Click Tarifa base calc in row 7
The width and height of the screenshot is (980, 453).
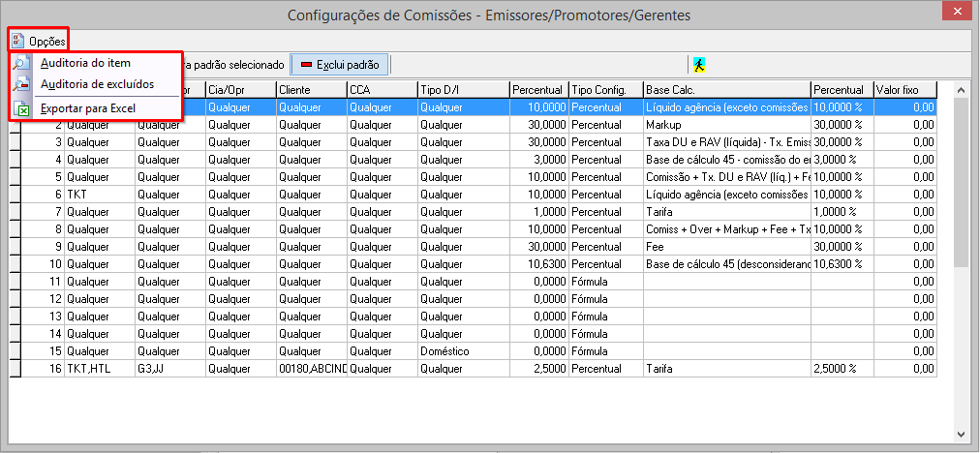pos(727,212)
